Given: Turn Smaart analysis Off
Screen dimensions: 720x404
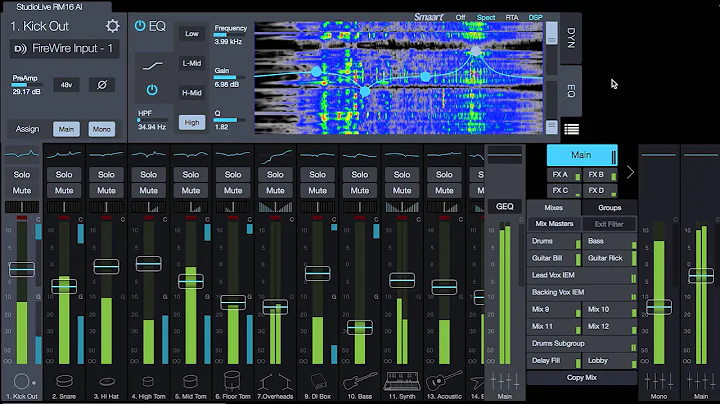Looking at the screenshot, I should 460,17.
